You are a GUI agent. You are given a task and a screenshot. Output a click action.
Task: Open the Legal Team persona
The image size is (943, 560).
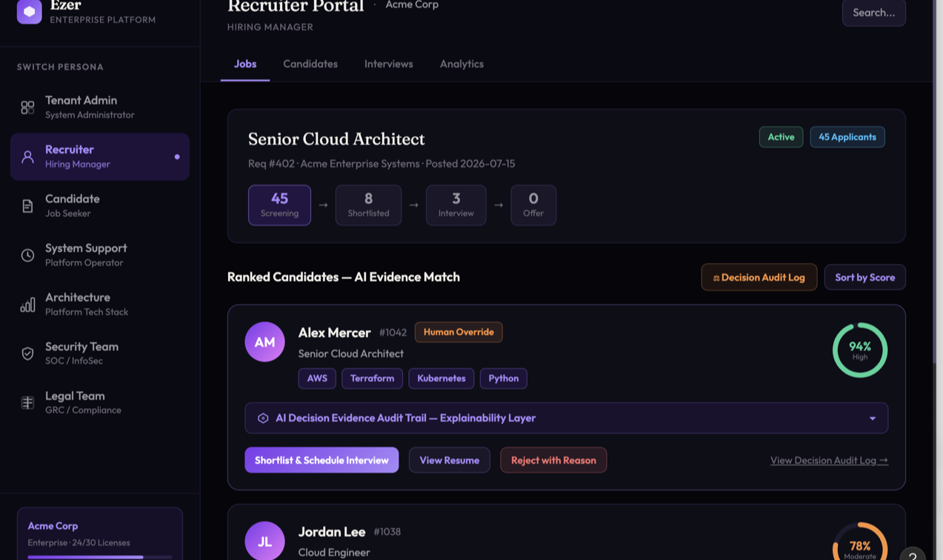(x=100, y=403)
